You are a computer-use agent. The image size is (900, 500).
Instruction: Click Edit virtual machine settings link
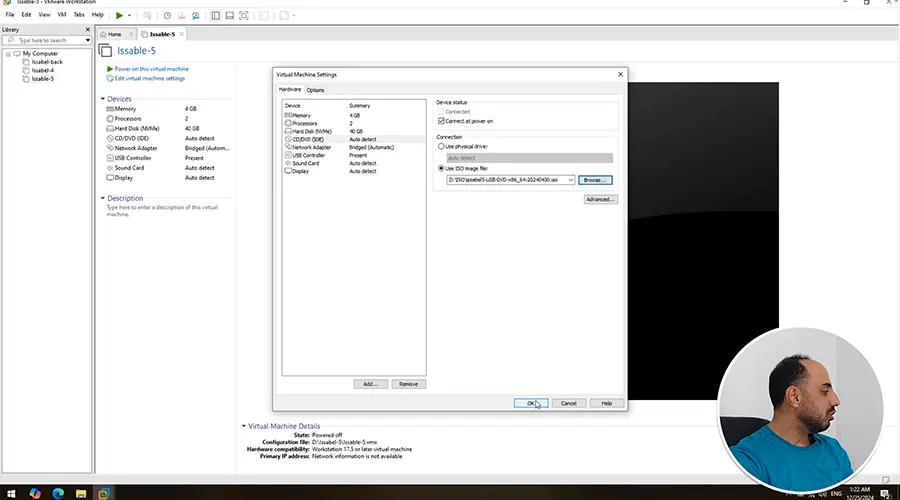pos(149,79)
